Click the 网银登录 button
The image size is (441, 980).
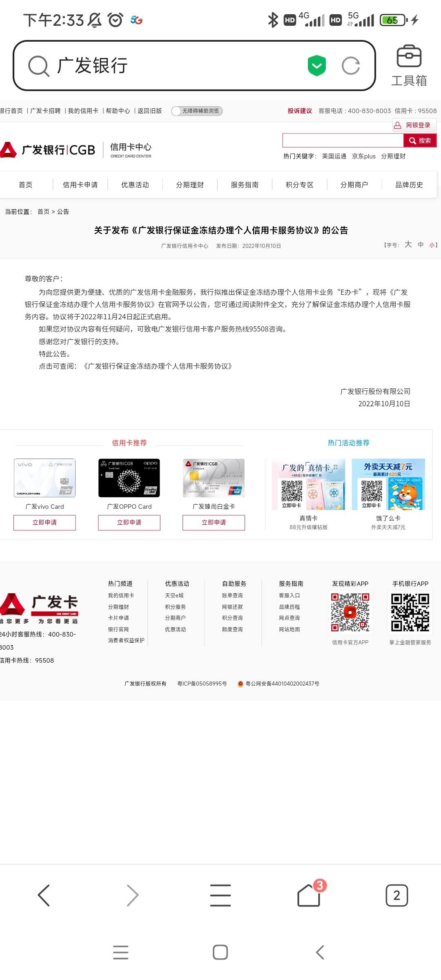coord(414,125)
